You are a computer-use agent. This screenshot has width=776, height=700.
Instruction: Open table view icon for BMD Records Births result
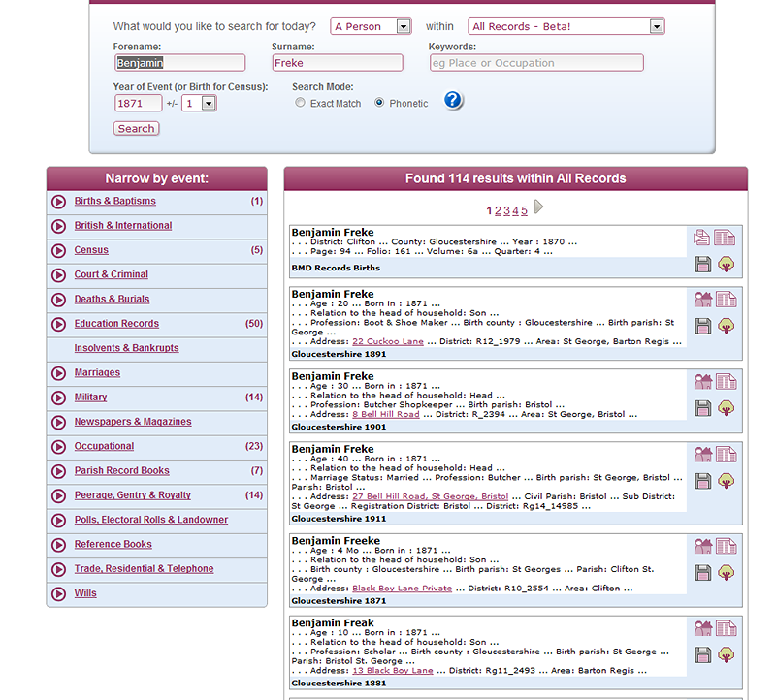tap(725, 238)
